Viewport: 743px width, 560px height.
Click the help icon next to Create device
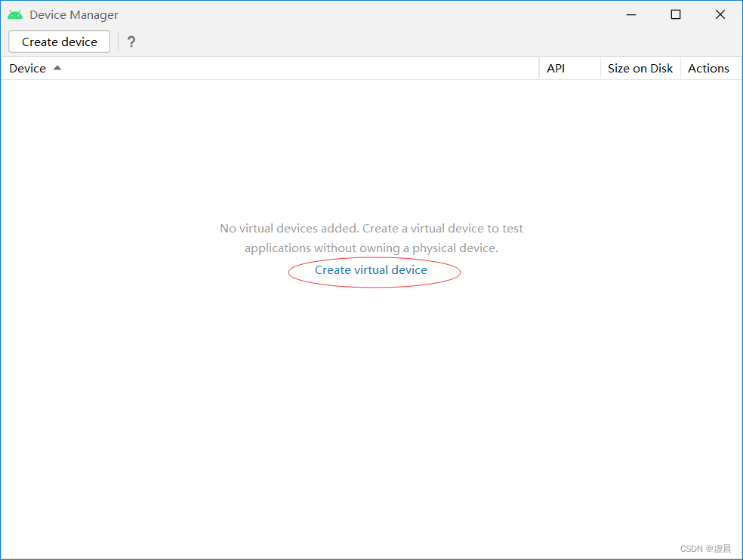131,42
